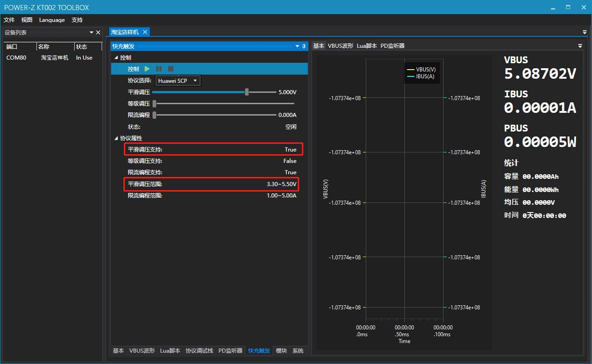
Task: Click the stop square icon in 控制 row
Action: [x=171, y=69]
